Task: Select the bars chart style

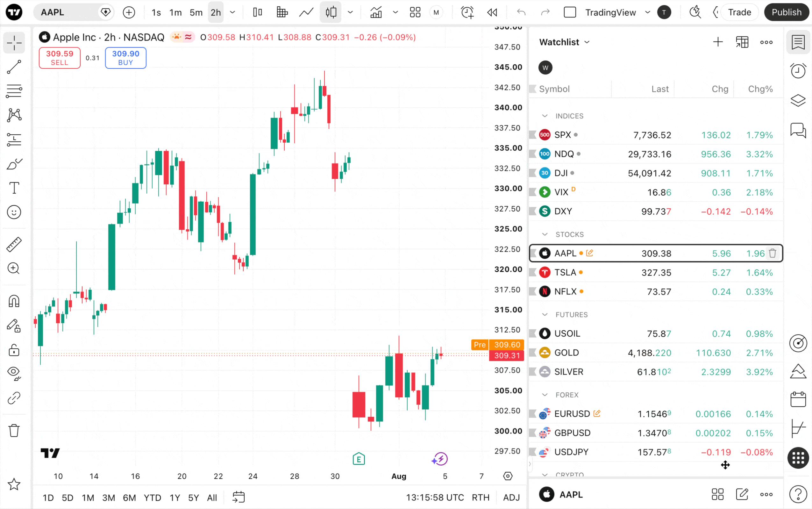Action: [258, 12]
